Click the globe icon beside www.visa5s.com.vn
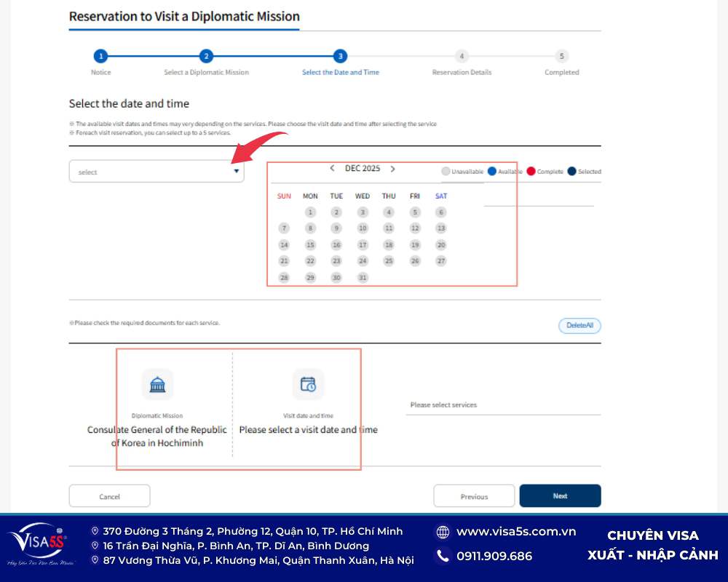This screenshot has width=728, height=582. (443, 532)
